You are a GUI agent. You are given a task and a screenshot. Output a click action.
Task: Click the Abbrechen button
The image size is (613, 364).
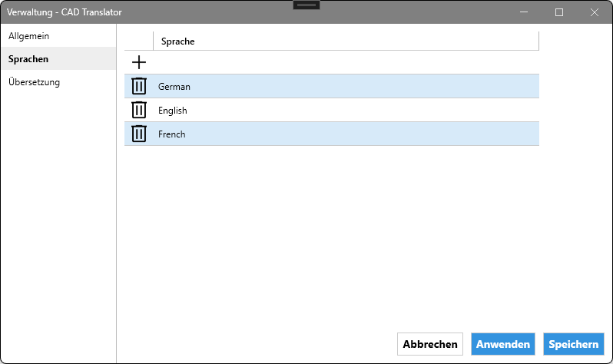[430, 344]
